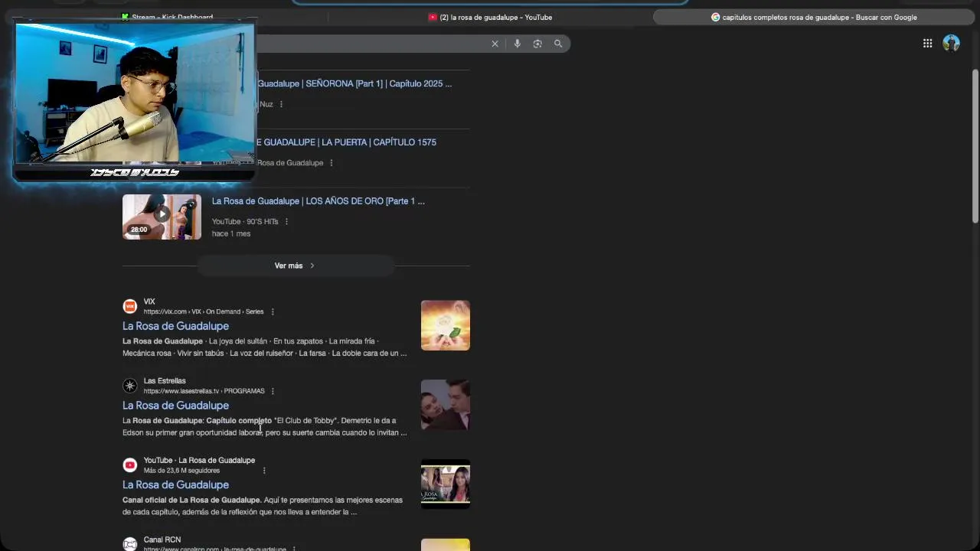
Task: Open LOS AÑOS DE ORO Parte 1 link
Action: [x=318, y=201]
